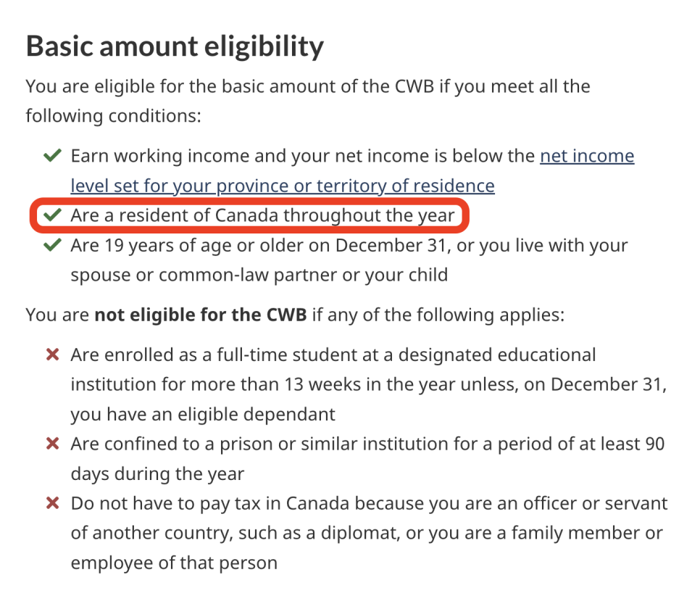The height and width of the screenshot is (596, 700).
Task: Click the 'Earn working income' condition text
Action: [x=352, y=170]
